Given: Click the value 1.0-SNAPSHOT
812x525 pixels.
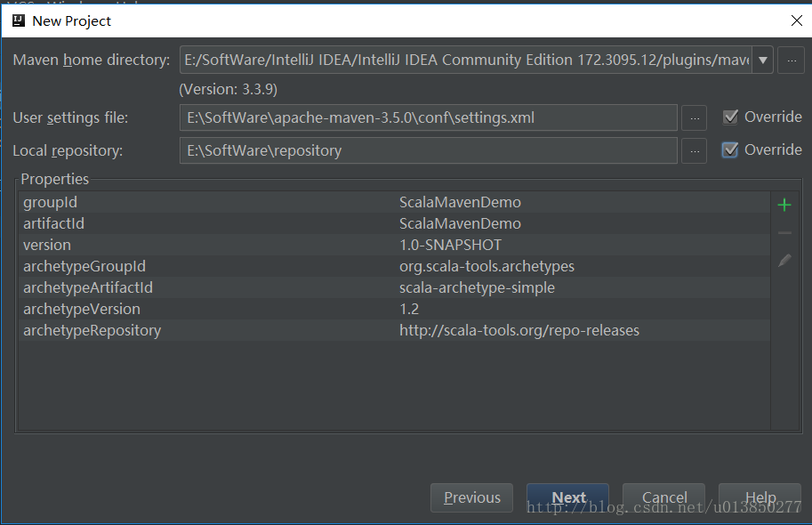Looking at the screenshot, I should pos(451,245).
